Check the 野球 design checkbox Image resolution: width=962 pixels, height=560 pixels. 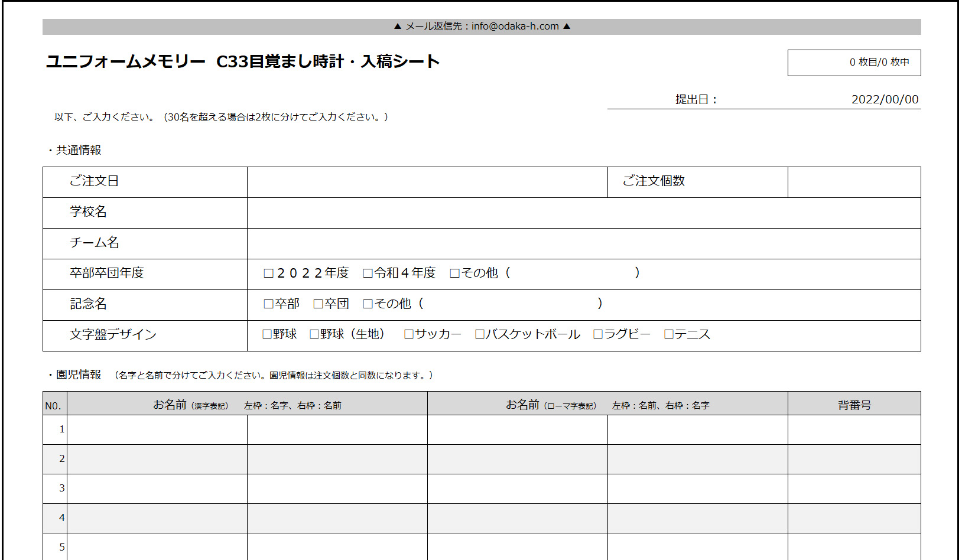point(266,334)
